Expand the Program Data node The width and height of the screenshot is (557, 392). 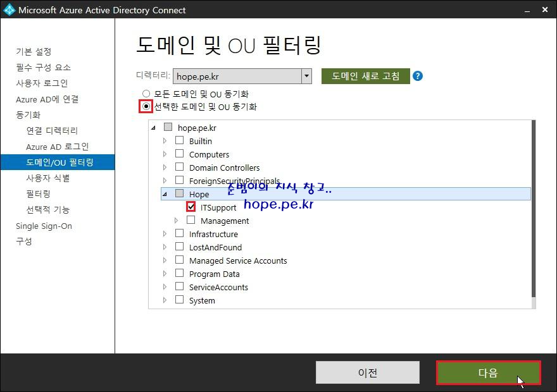point(165,274)
